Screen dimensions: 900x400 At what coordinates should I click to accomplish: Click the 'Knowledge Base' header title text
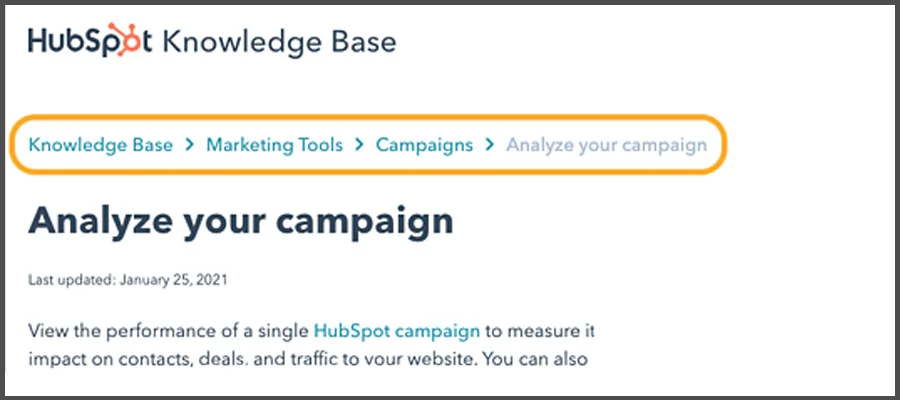tap(279, 43)
